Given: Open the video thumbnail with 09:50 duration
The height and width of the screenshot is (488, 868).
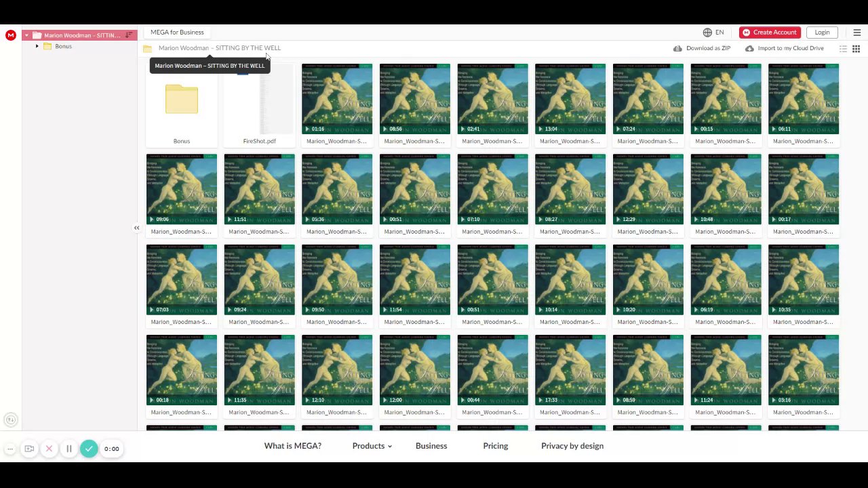Looking at the screenshot, I should (x=337, y=285).
